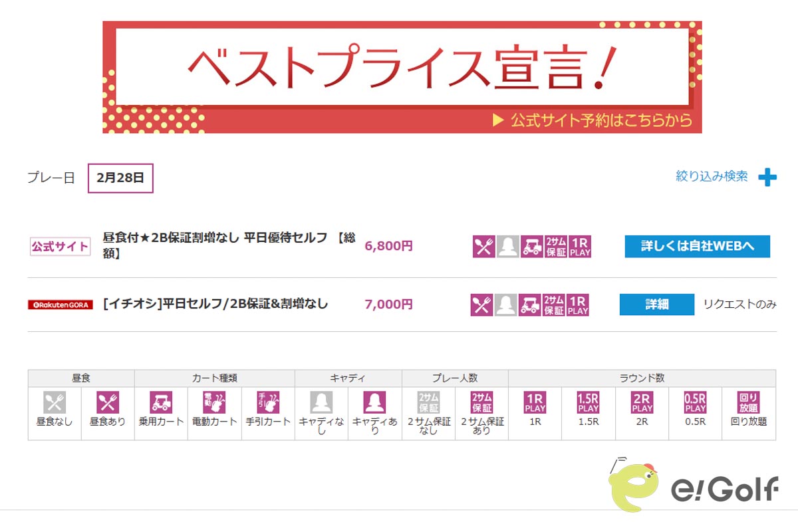Toggle the 昼食なし no-lunch filter

53,404
